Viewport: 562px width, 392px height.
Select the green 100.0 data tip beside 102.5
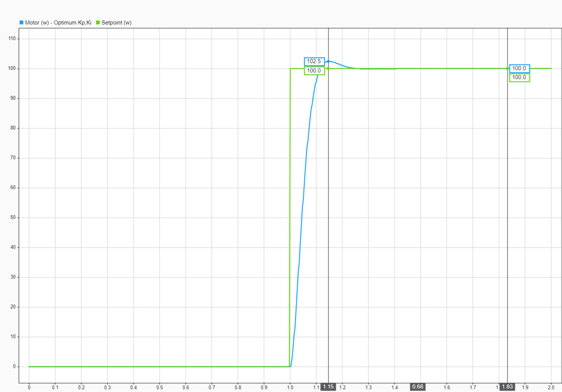314,71
